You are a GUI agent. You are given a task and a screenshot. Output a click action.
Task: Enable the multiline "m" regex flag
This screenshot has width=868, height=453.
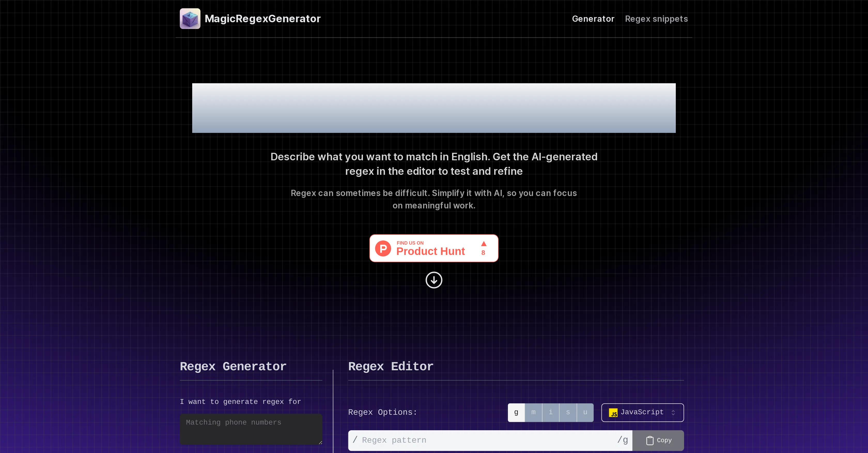coord(533,412)
